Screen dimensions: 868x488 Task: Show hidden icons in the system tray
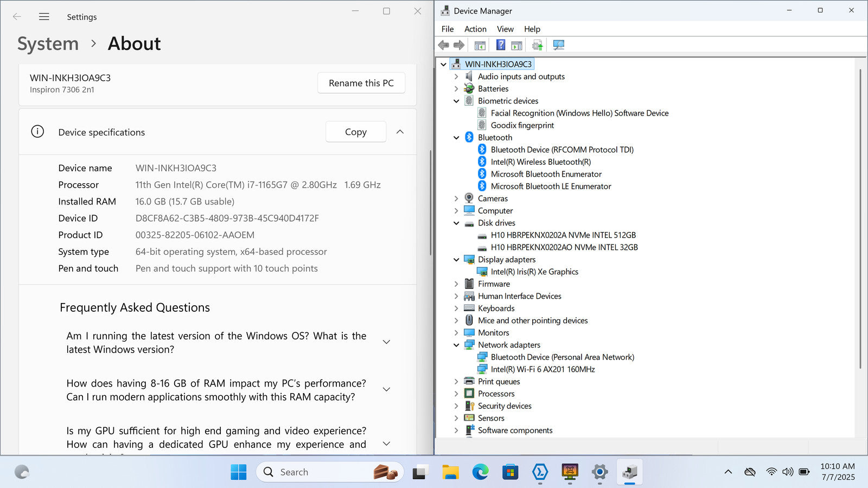[x=728, y=472]
